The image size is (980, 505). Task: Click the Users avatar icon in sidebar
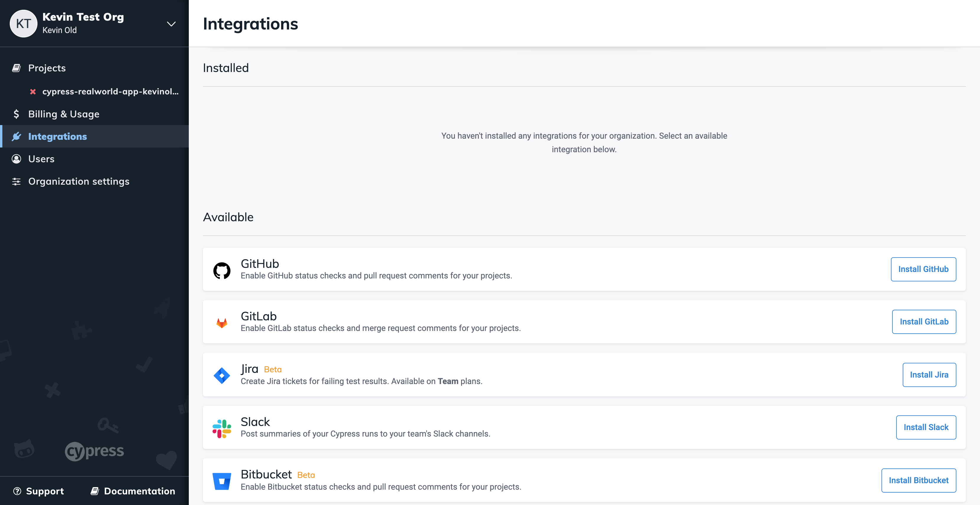click(16, 159)
